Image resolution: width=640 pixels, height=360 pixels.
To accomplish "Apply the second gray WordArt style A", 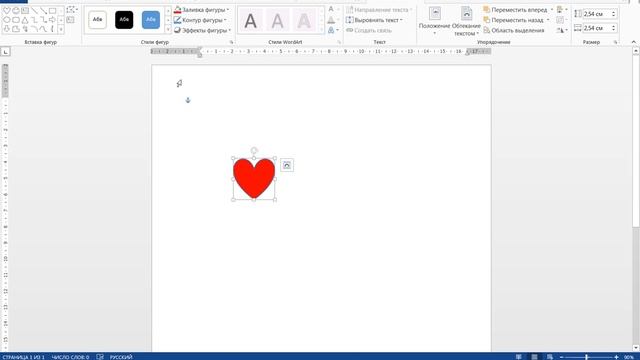I will tap(278, 20).
